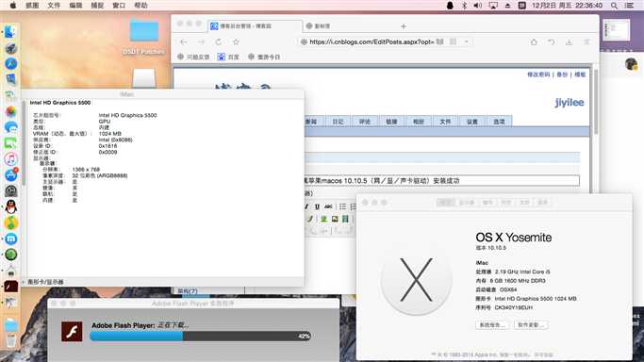Apply underline in the blog editor toolbar
The width and height of the screenshot is (644, 362).
pos(317,206)
